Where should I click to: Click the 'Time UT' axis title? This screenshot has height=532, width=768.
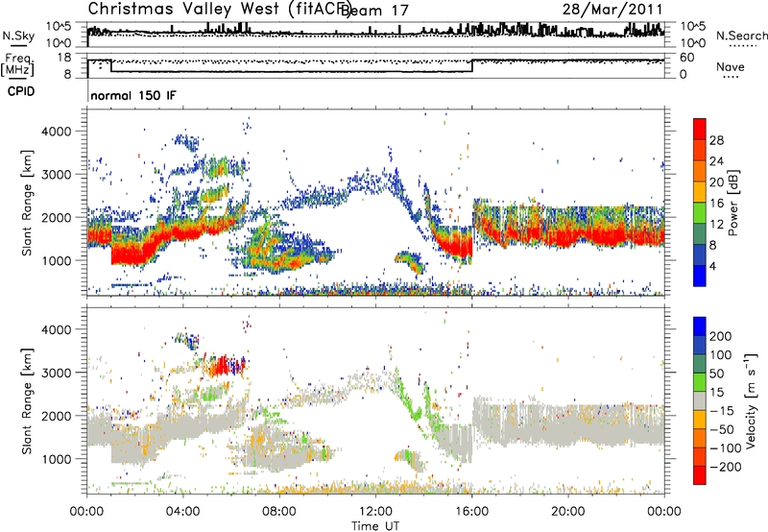[x=375, y=526]
